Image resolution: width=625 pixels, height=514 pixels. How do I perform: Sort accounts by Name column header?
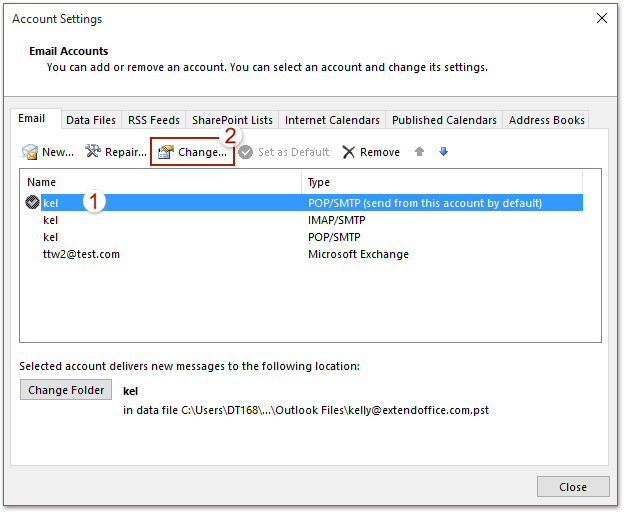(x=160, y=183)
